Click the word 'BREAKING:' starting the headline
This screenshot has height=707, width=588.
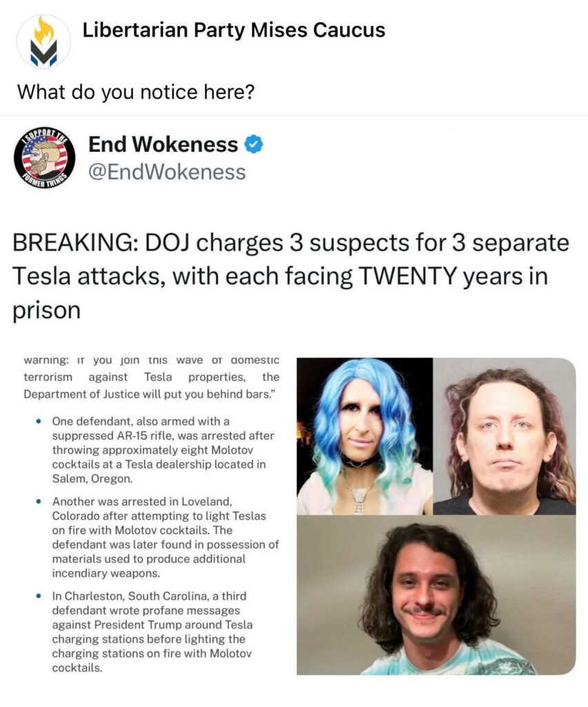coord(75,242)
